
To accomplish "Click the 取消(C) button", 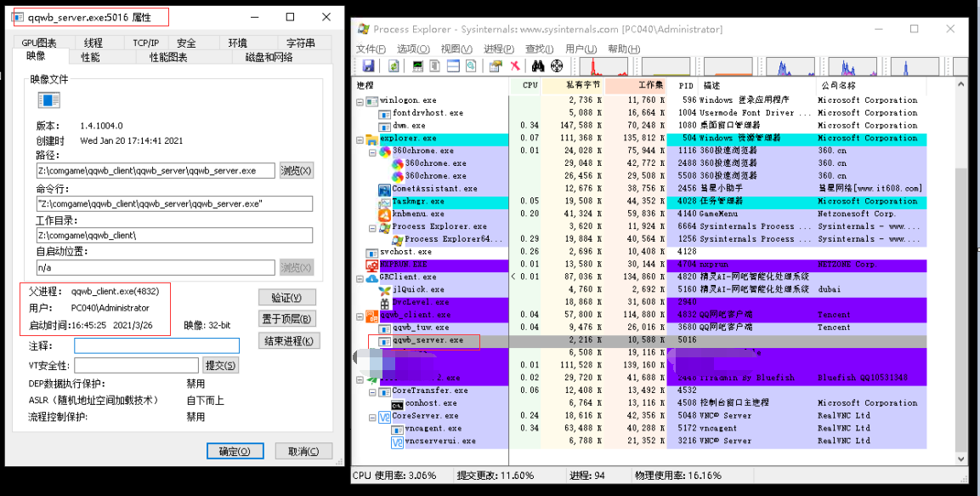I will 303,451.
